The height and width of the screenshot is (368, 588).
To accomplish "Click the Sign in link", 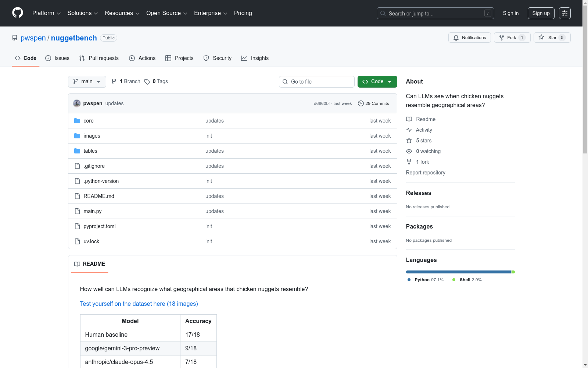I will click(x=511, y=13).
